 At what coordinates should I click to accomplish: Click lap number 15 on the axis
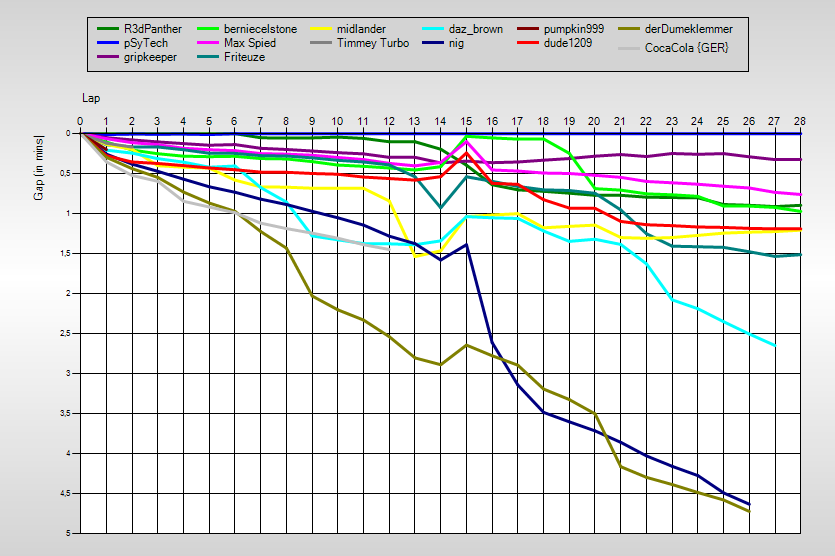coord(466,121)
